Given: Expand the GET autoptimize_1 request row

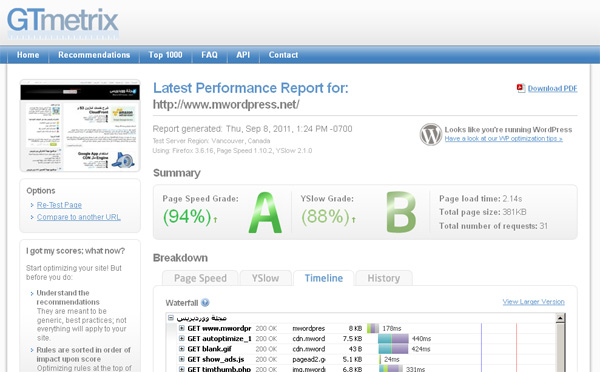Looking at the screenshot, I should click(181, 338).
